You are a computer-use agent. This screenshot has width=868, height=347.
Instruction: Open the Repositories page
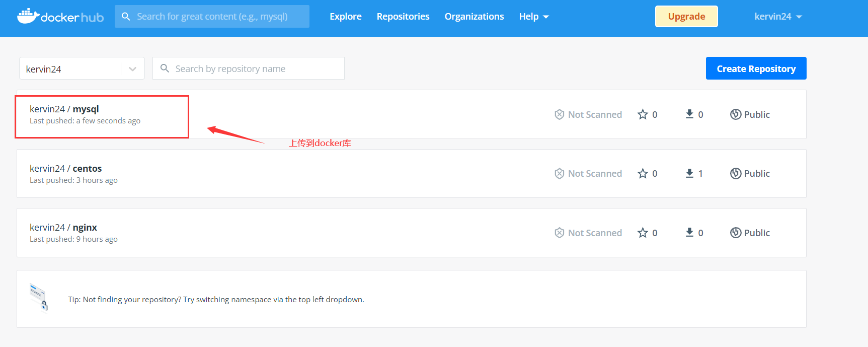(x=403, y=17)
